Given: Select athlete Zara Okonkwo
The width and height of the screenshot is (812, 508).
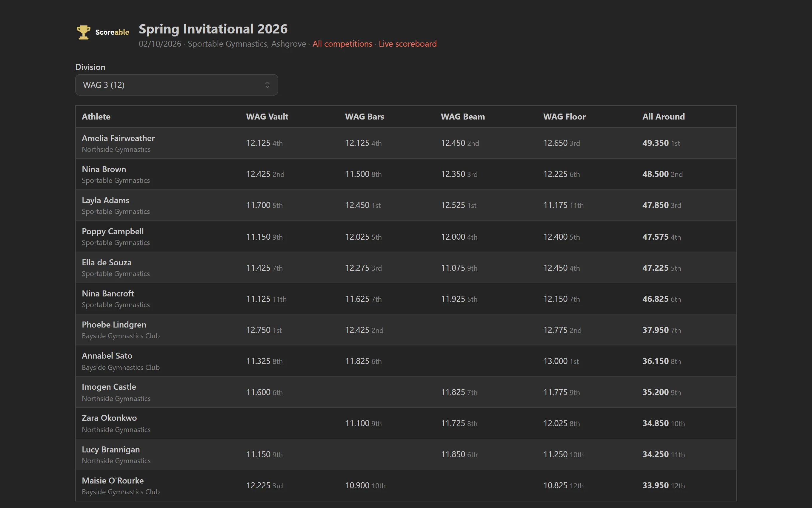Looking at the screenshot, I should (109, 418).
